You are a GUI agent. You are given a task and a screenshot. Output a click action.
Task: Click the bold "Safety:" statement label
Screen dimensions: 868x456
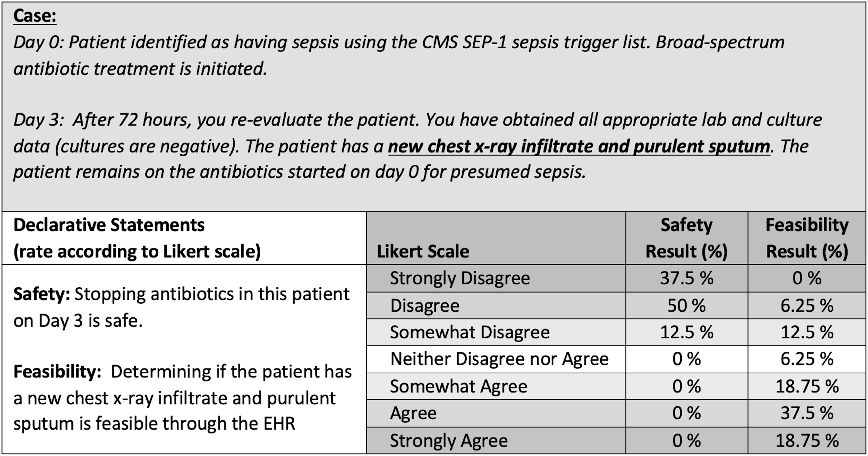tap(41, 294)
